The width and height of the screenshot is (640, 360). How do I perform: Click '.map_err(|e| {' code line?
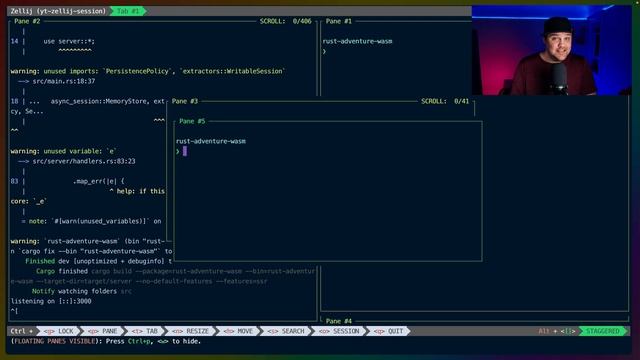(99, 181)
